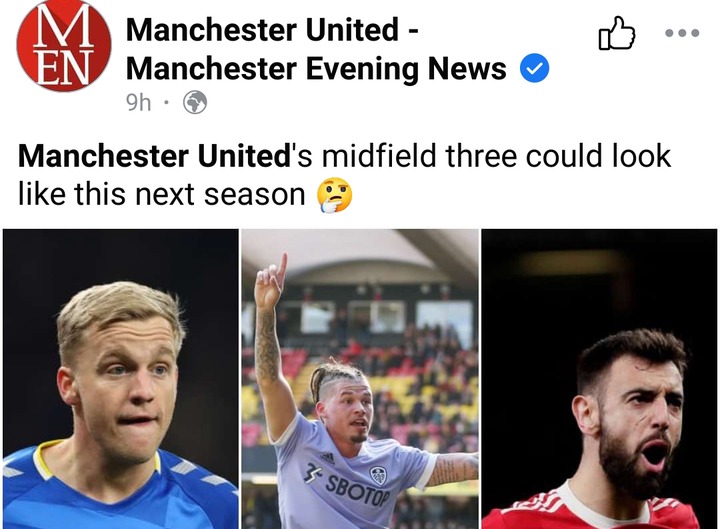Open the left photo of player in blue shirt
The height and width of the screenshot is (529, 720).
point(120,379)
